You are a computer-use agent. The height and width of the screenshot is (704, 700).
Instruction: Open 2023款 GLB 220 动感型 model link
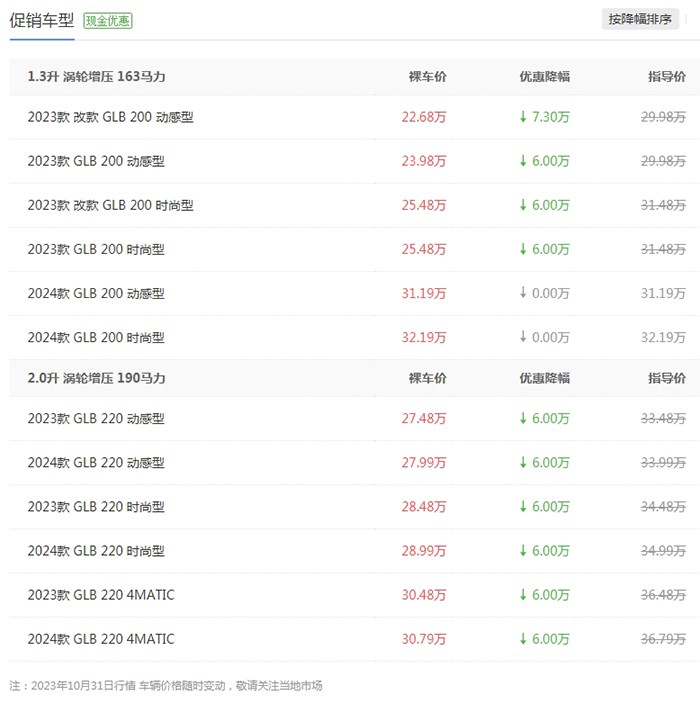96,418
